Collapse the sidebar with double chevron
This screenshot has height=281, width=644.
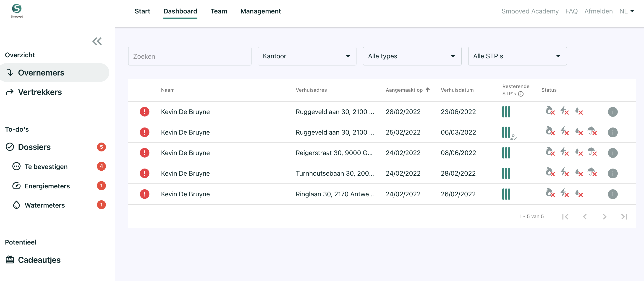pos(97,41)
